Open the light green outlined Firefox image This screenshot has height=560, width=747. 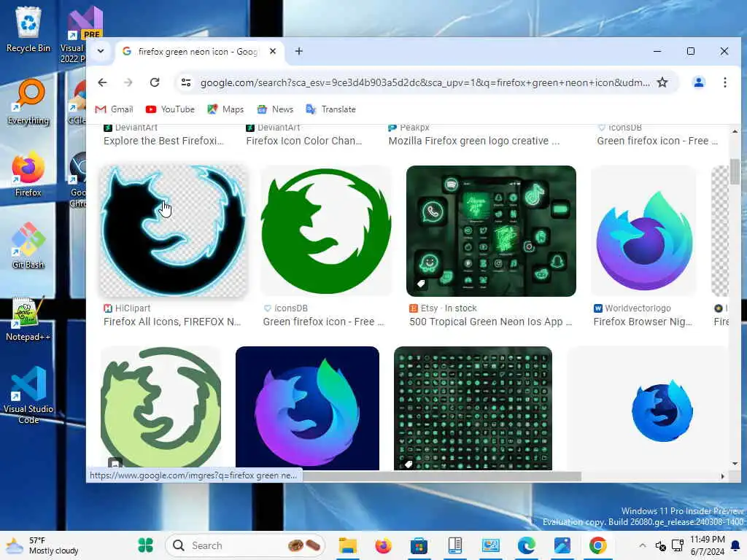[x=161, y=408]
